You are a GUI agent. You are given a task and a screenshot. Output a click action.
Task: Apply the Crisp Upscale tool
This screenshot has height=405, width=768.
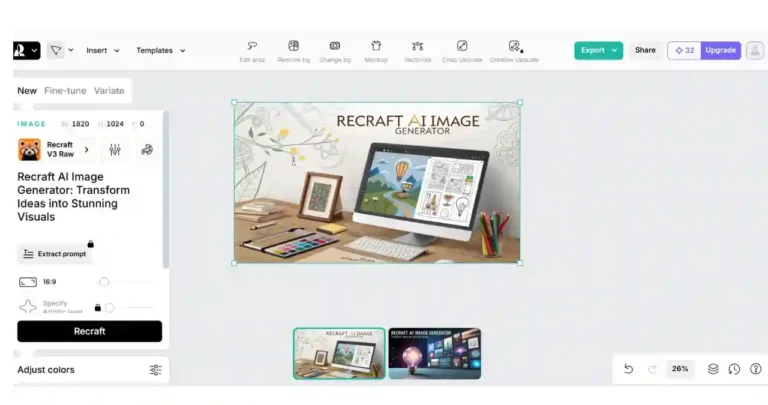click(462, 51)
